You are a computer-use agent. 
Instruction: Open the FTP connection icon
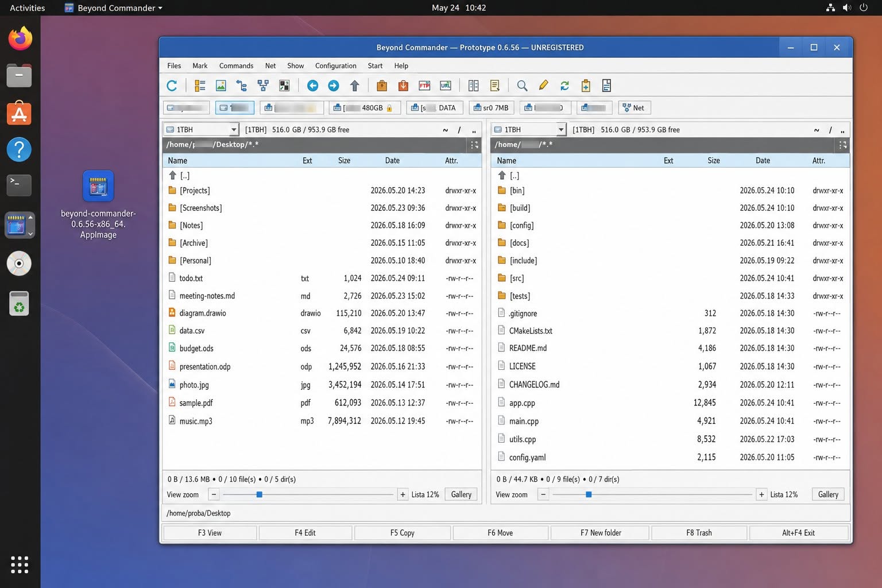424,86
